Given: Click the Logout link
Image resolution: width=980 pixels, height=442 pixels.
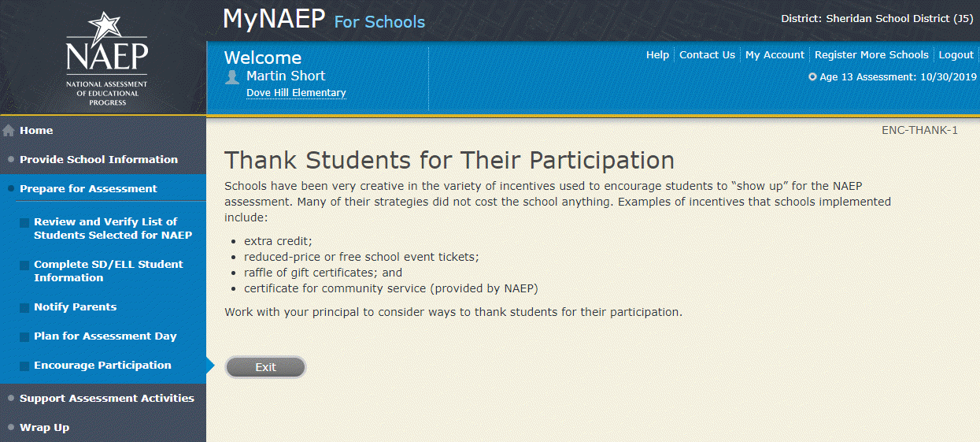Looking at the screenshot, I should (x=956, y=55).
